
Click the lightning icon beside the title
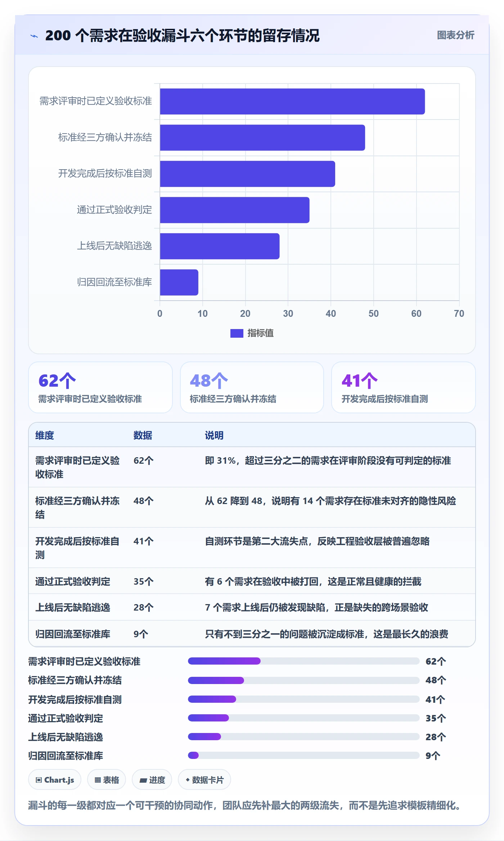click(34, 36)
